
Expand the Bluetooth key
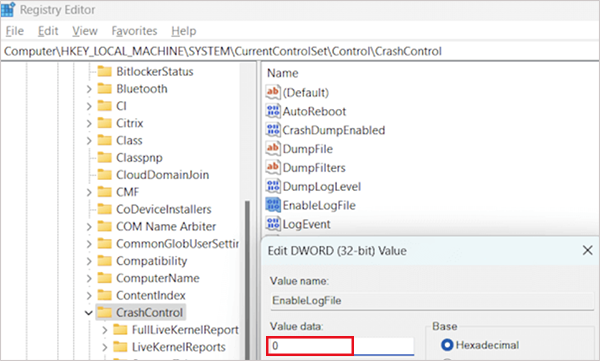coord(89,89)
